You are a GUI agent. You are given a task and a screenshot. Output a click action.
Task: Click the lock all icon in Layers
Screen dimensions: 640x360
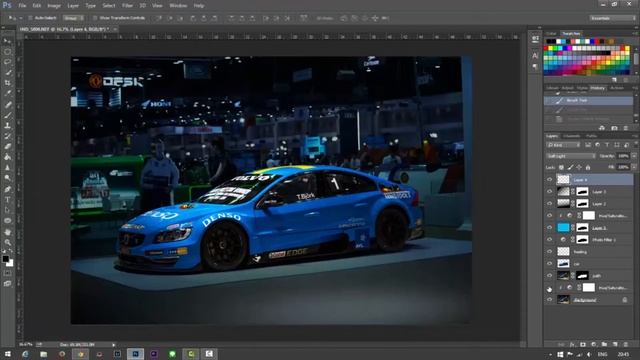[x=588, y=167]
